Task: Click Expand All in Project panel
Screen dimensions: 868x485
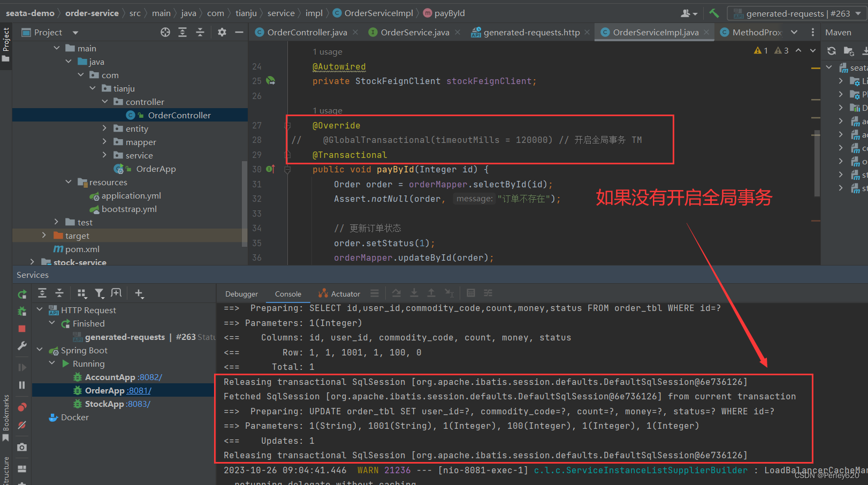Action: coord(182,32)
